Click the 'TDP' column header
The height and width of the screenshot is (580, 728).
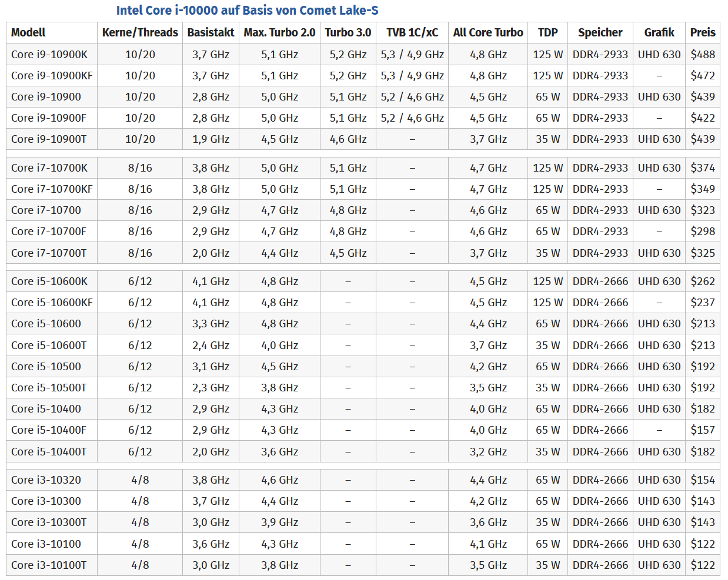point(548,33)
